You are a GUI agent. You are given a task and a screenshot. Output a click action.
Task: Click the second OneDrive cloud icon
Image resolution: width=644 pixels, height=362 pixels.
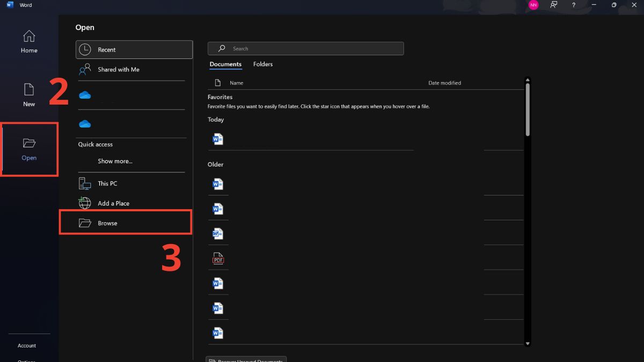click(x=85, y=124)
